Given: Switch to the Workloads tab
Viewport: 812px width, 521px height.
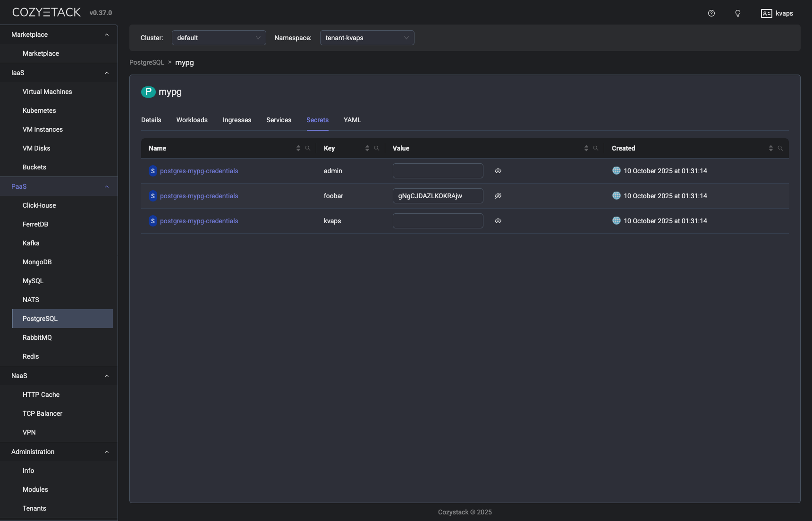Looking at the screenshot, I should [x=192, y=120].
